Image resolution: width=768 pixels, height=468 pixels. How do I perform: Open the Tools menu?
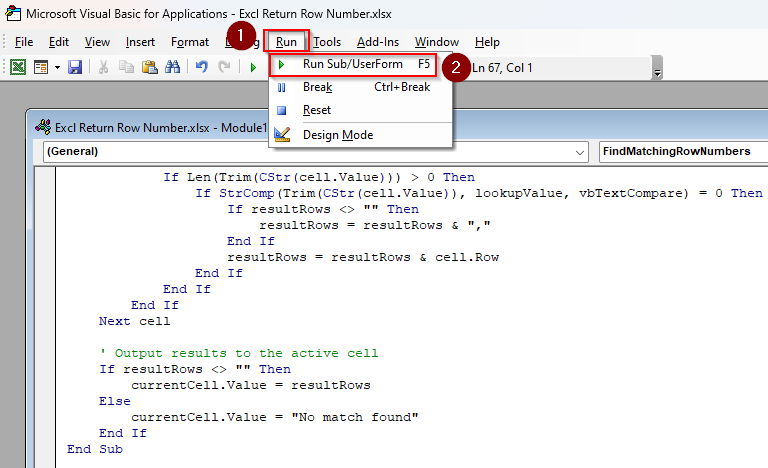pos(327,42)
